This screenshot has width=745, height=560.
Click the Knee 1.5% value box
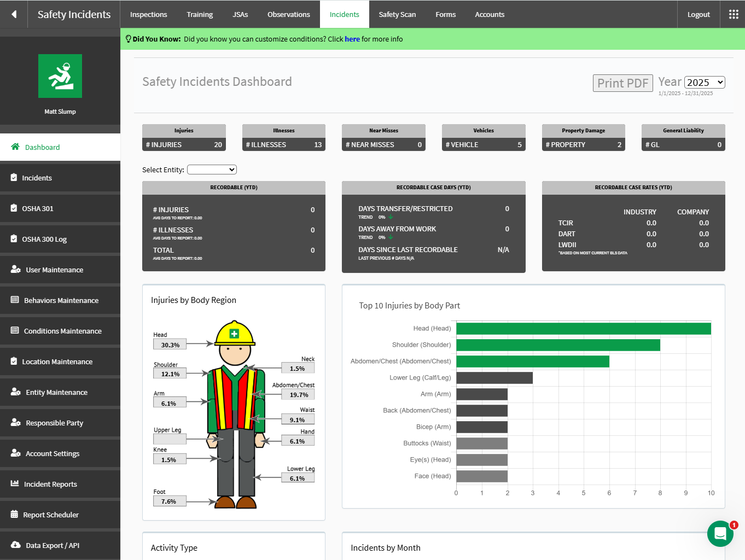coord(168,459)
